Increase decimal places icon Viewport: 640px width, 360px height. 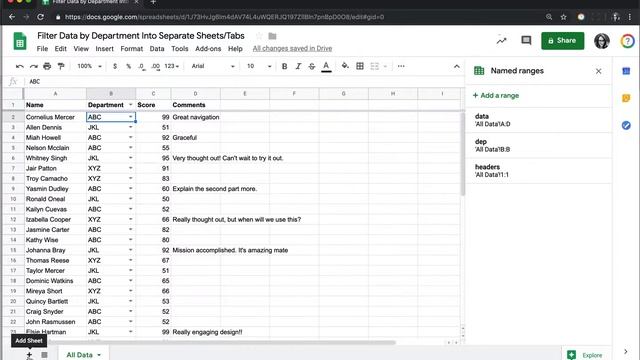click(x=156, y=66)
